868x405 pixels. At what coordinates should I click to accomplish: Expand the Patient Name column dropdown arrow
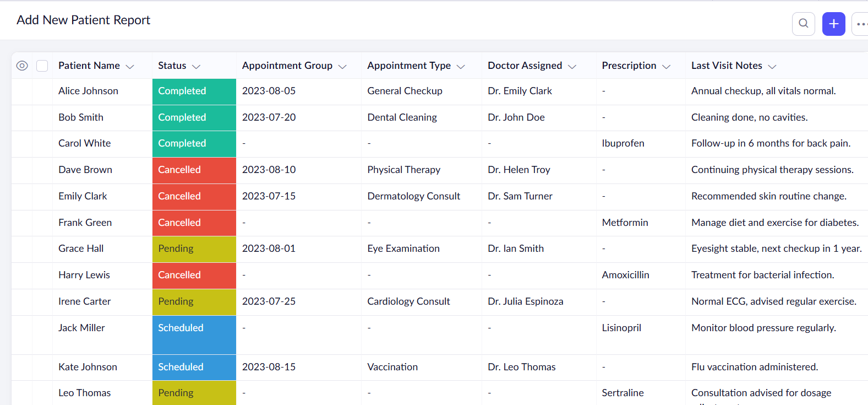pyautogui.click(x=130, y=66)
